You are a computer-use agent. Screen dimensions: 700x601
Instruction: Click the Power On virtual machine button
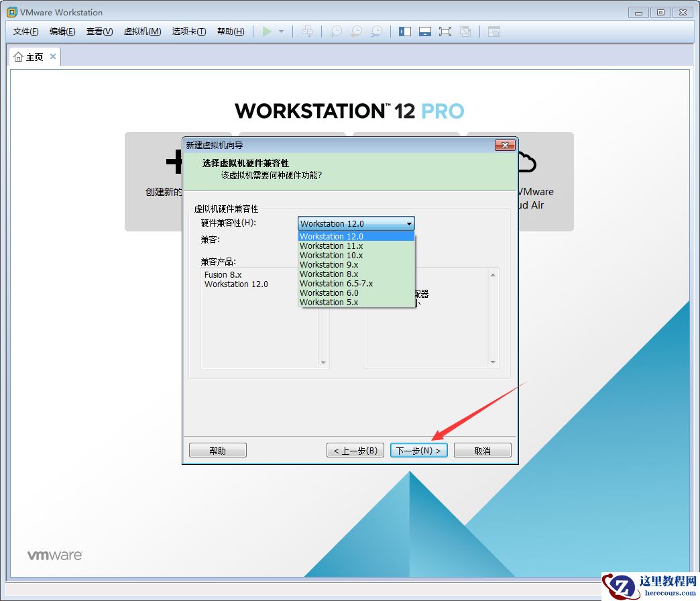pyautogui.click(x=266, y=31)
